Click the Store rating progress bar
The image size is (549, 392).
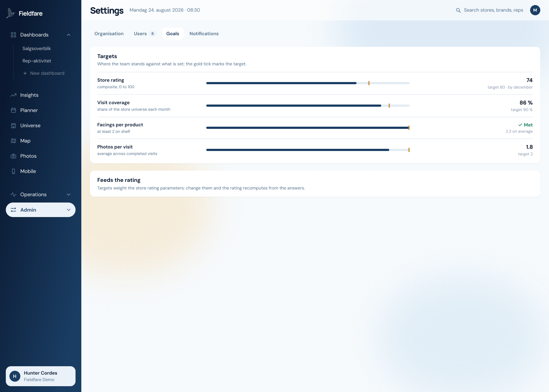tap(308, 83)
